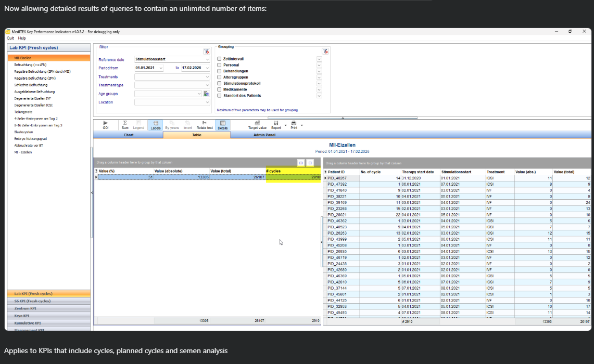Viewport: 594px width, 364px height.
Task: Switch to the Admin Panel tab
Action: (264, 135)
